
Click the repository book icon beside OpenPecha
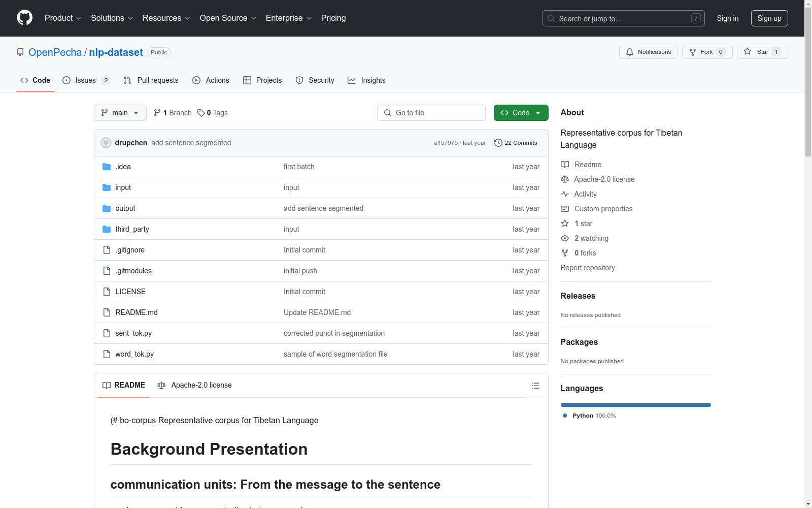(20, 52)
